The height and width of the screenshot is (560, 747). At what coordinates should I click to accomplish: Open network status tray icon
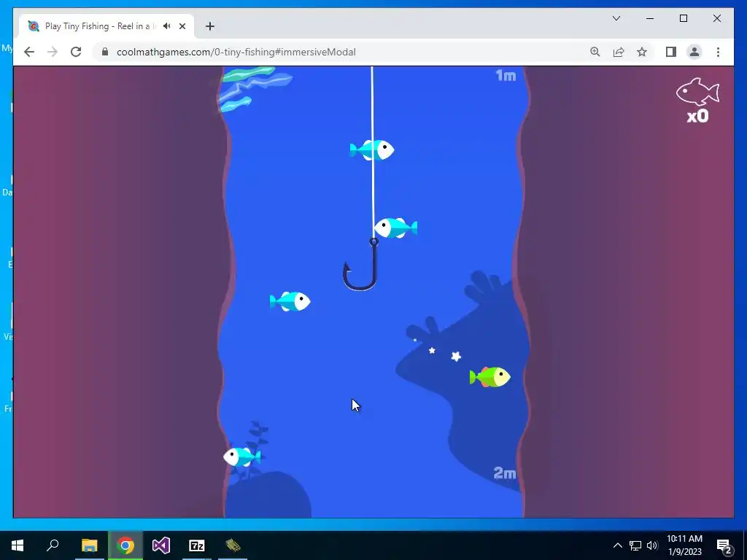tap(635, 545)
